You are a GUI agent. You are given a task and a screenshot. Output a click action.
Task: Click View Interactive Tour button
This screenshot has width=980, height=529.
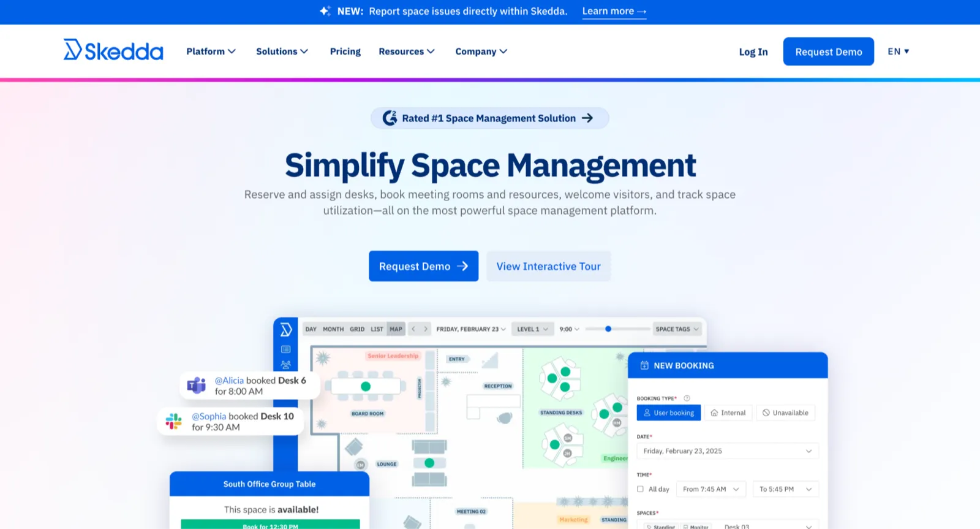point(549,266)
